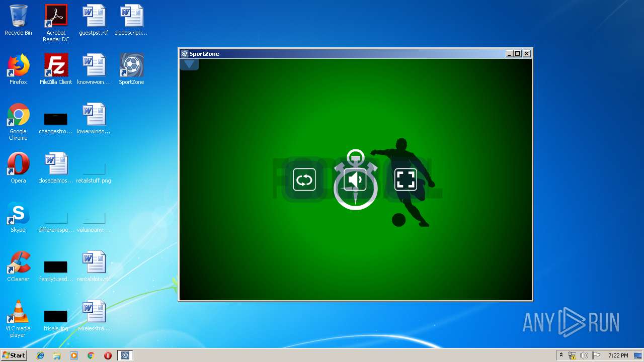The image size is (644, 362).
Task: Open Internet Explorer from taskbar
Action: point(40,355)
